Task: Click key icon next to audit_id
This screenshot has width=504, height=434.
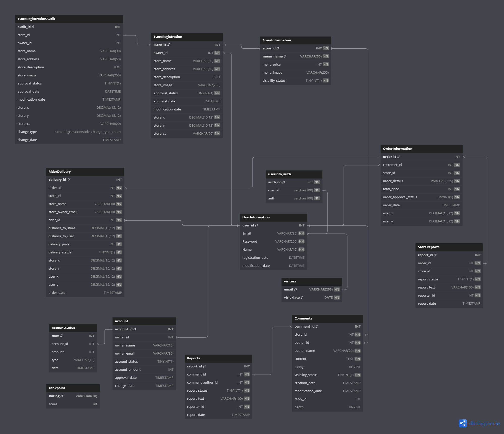Action: coord(33,27)
